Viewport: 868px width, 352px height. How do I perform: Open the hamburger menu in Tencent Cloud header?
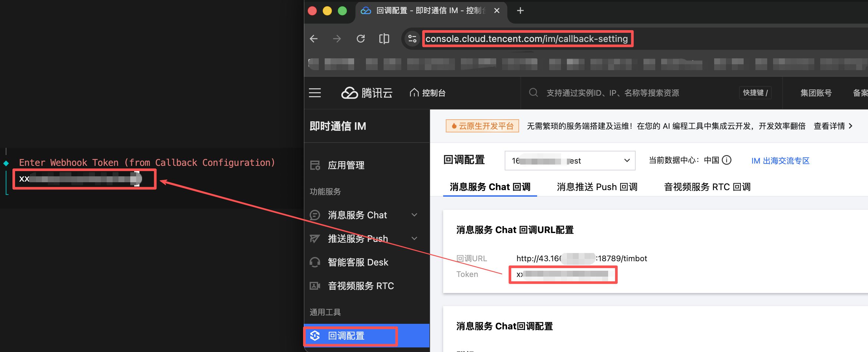315,93
